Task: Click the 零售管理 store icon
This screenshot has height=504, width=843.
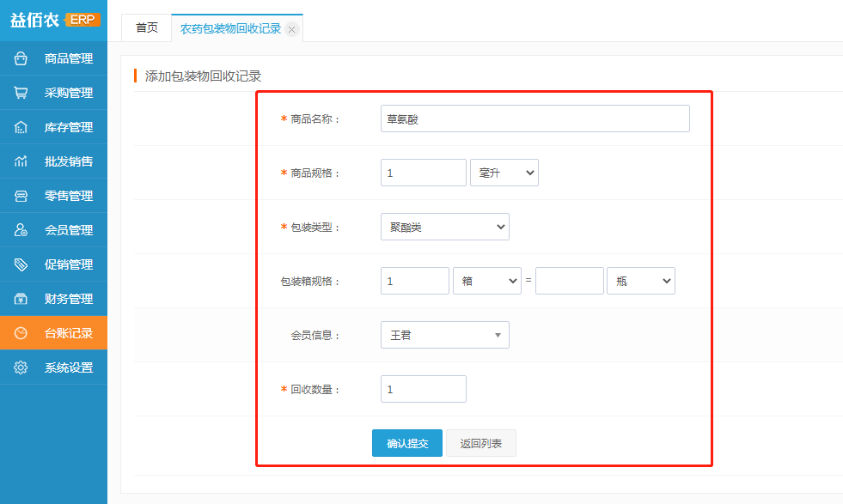Action: pos(21,196)
